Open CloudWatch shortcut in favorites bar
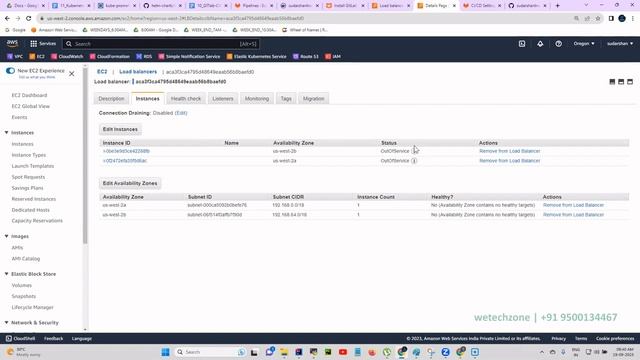 coord(67,56)
